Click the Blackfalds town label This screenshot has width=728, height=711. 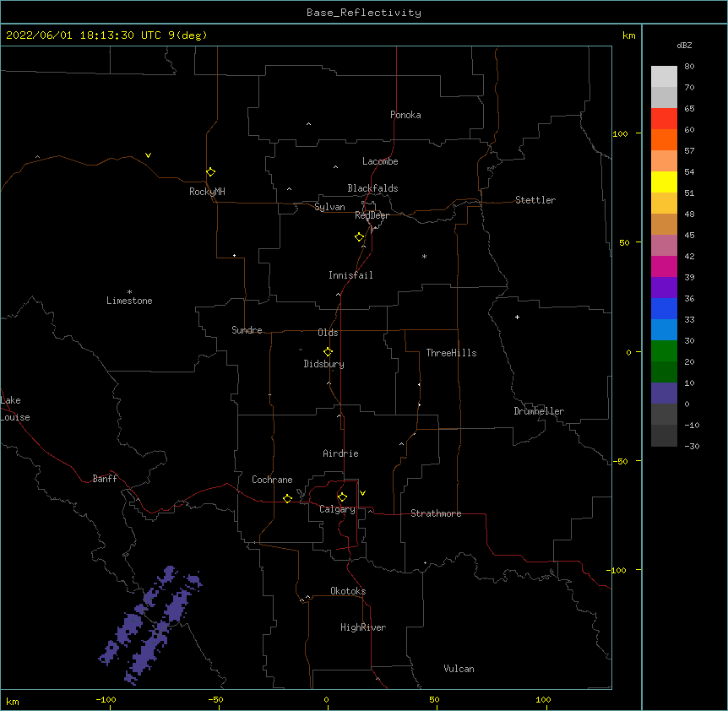click(372, 188)
